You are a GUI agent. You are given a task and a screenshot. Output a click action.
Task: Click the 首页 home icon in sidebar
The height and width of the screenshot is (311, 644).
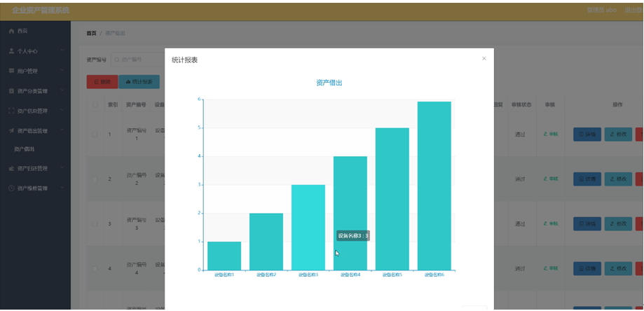pyautogui.click(x=11, y=32)
